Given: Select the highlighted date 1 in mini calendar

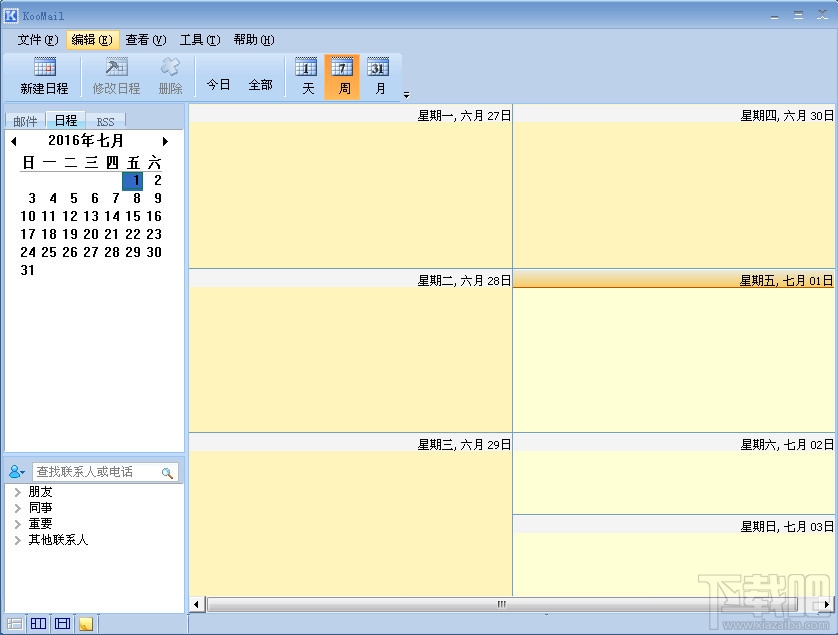Looking at the screenshot, I should pos(133,181).
